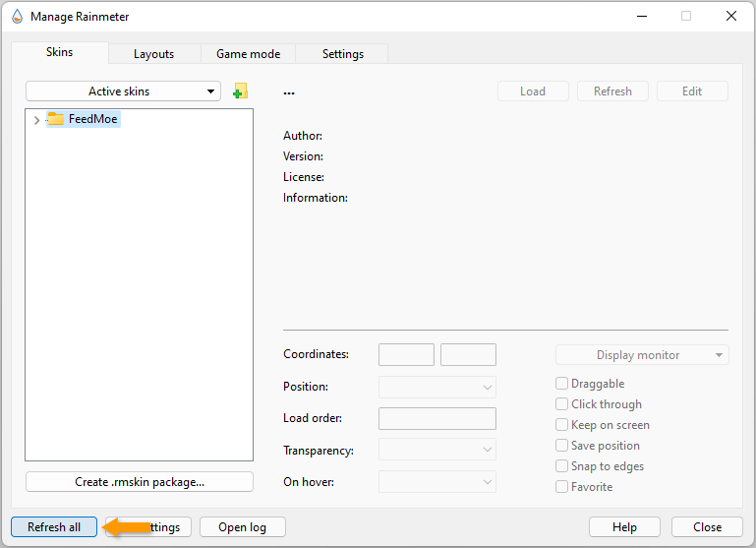Viewport: 756px width, 548px height.
Task: Click the second Coordinates input field
Action: click(468, 354)
